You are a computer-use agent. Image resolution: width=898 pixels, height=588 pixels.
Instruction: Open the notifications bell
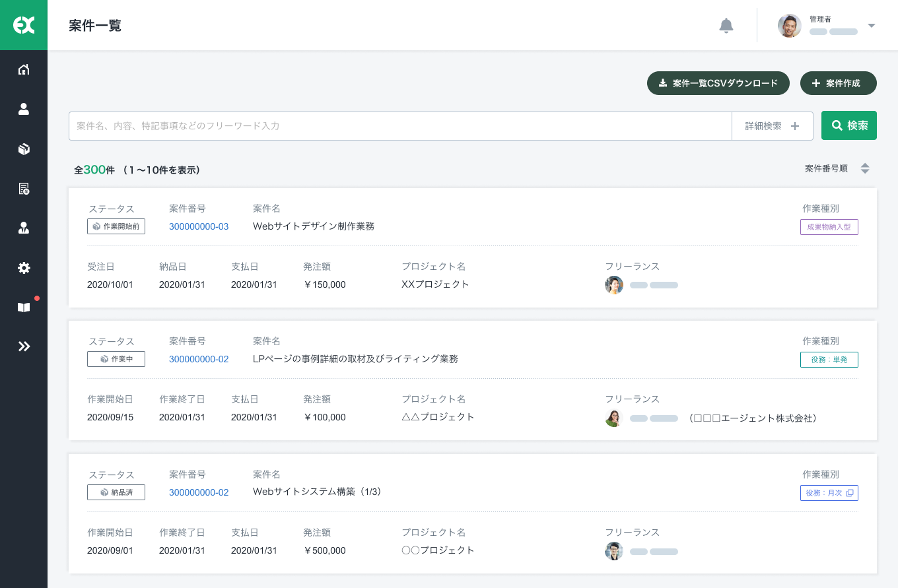coord(726,26)
